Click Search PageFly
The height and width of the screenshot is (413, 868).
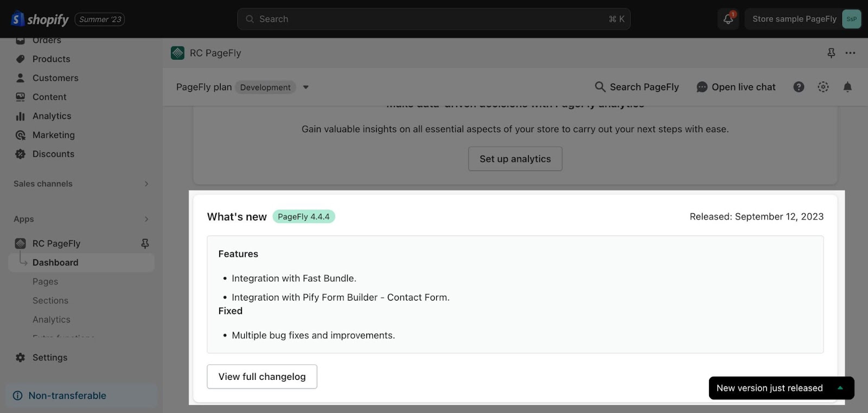(x=637, y=87)
